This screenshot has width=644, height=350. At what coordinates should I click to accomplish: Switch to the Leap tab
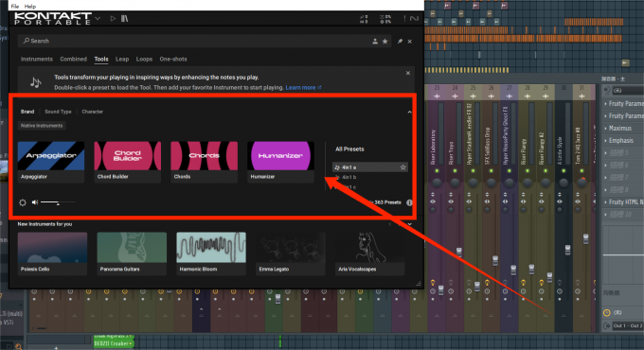[x=122, y=59]
